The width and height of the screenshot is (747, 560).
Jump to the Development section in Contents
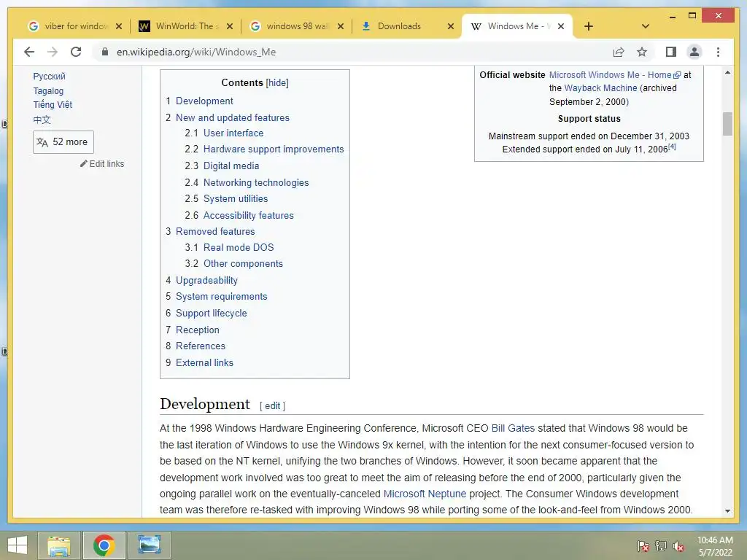pos(204,101)
